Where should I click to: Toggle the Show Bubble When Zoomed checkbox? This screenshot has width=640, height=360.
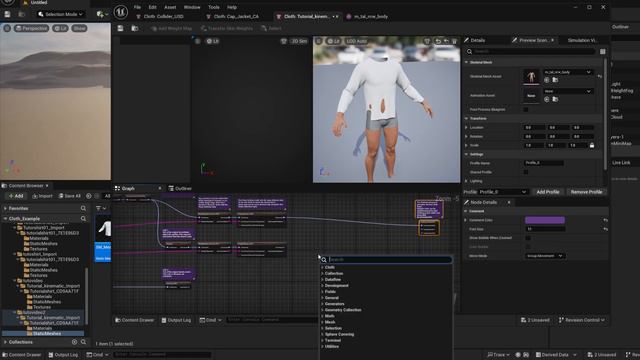pyautogui.click(x=528, y=238)
